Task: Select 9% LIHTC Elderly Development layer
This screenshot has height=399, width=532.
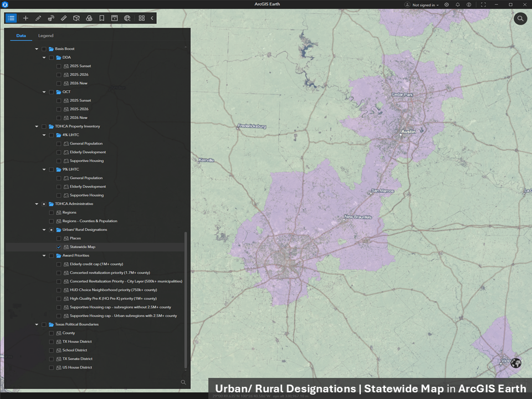Action: coord(88,187)
